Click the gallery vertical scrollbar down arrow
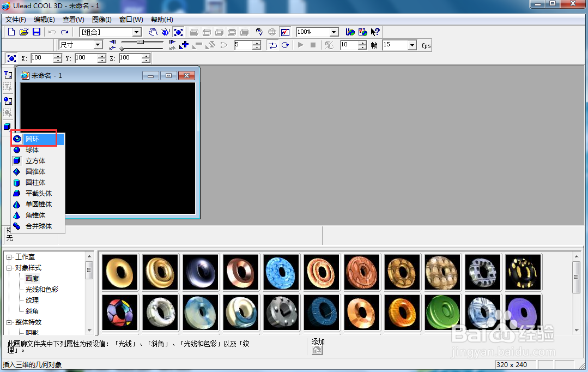Viewport: 588px width, 372px height. pyautogui.click(x=577, y=331)
